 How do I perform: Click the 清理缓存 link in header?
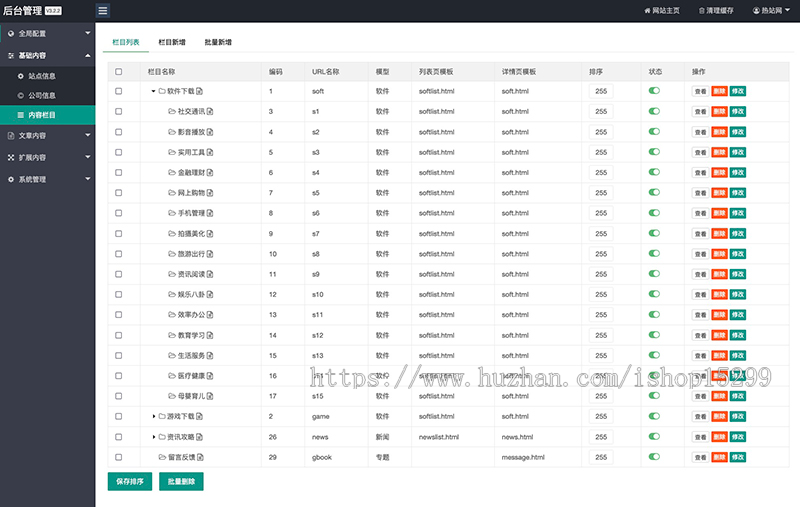point(716,11)
